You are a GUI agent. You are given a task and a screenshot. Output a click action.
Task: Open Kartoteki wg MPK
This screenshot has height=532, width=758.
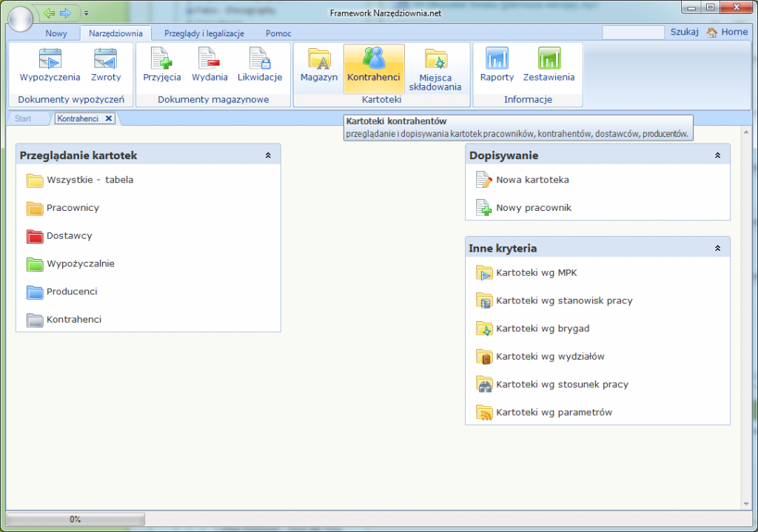click(x=536, y=273)
